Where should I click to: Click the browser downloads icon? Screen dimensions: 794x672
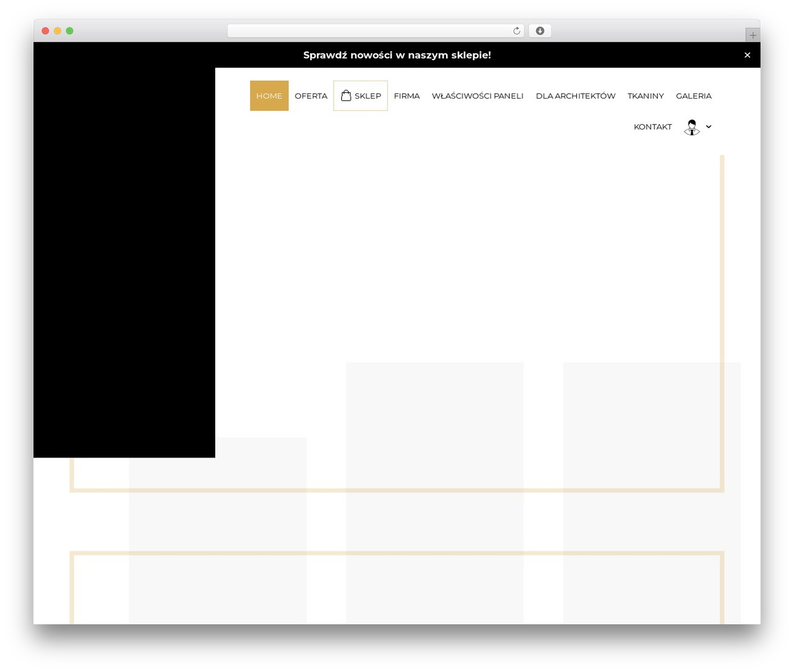click(540, 31)
